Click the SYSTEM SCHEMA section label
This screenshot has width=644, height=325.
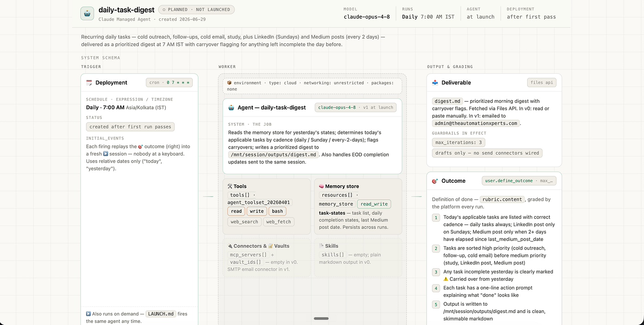click(x=100, y=58)
